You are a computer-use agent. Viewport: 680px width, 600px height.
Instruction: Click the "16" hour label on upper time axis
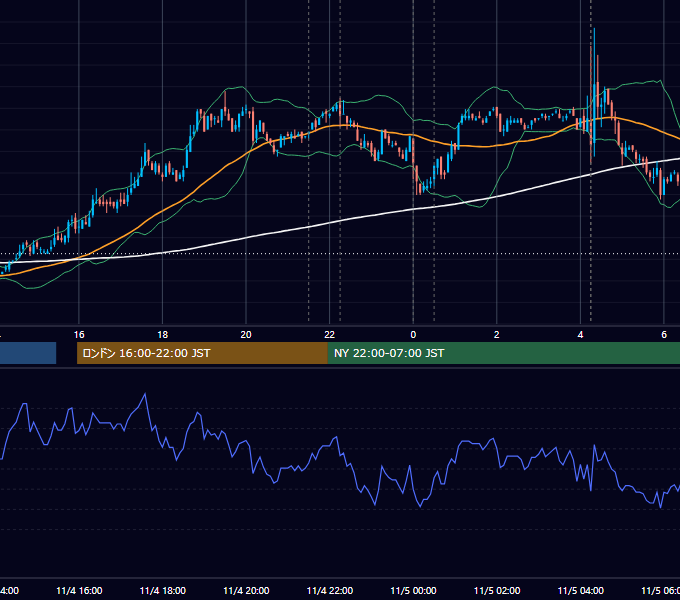pos(79,335)
